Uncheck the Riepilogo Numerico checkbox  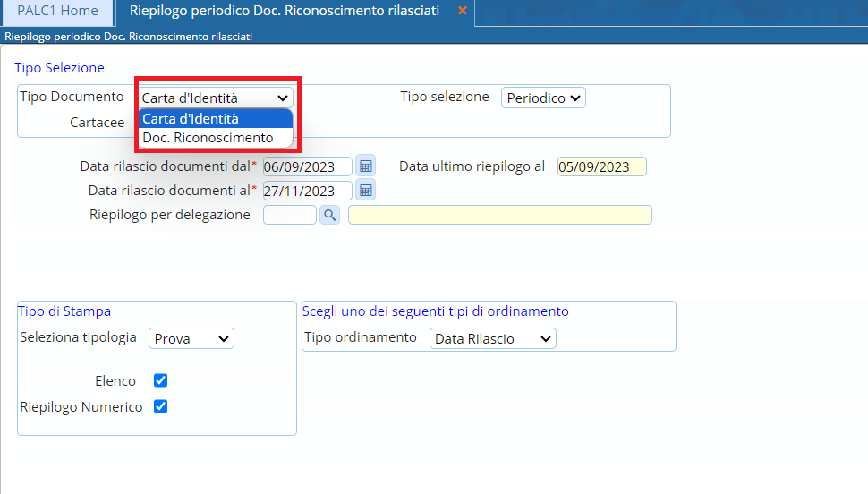pyautogui.click(x=161, y=406)
